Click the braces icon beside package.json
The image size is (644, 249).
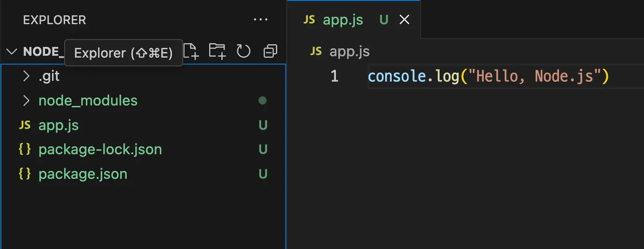[x=25, y=174]
